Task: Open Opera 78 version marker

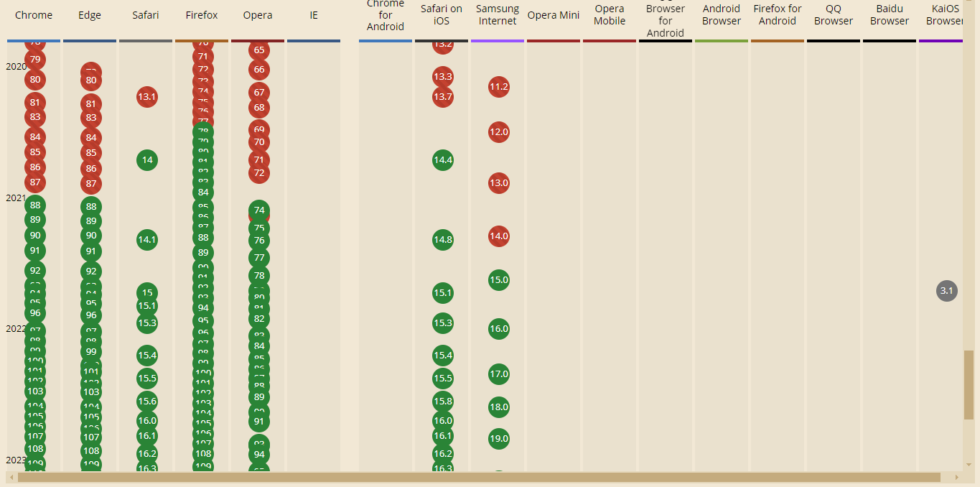Action: click(259, 275)
